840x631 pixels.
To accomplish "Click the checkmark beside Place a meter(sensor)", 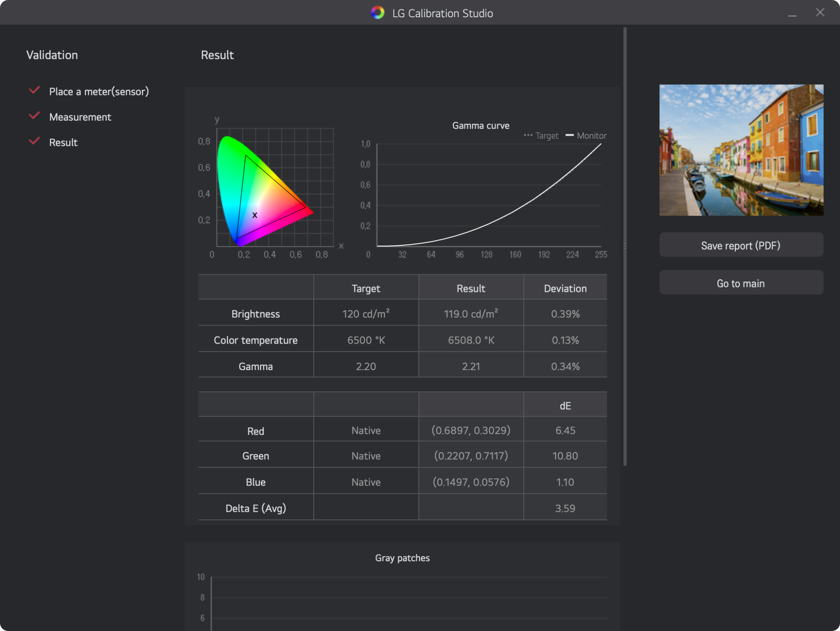I will coord(34,90).
